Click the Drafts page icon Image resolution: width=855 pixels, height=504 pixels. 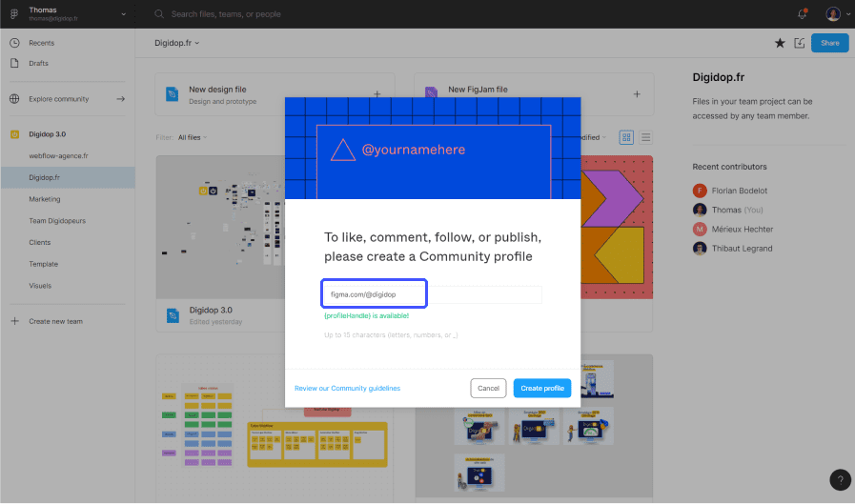(14, 63)
